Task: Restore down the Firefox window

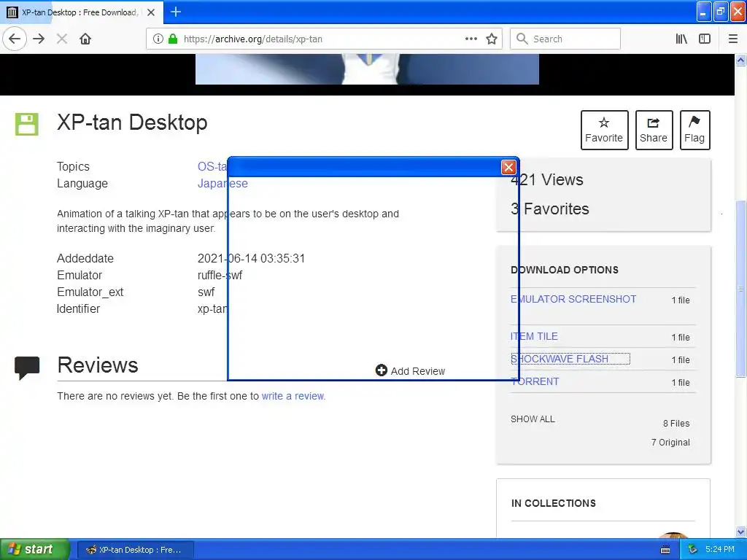Action: pyautogui.click(x=721, y=12)
